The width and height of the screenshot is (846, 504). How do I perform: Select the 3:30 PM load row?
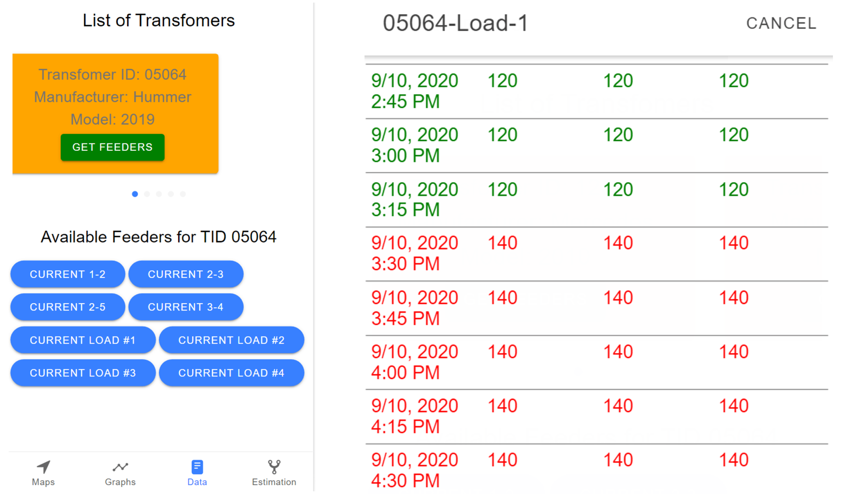point(596,254)
